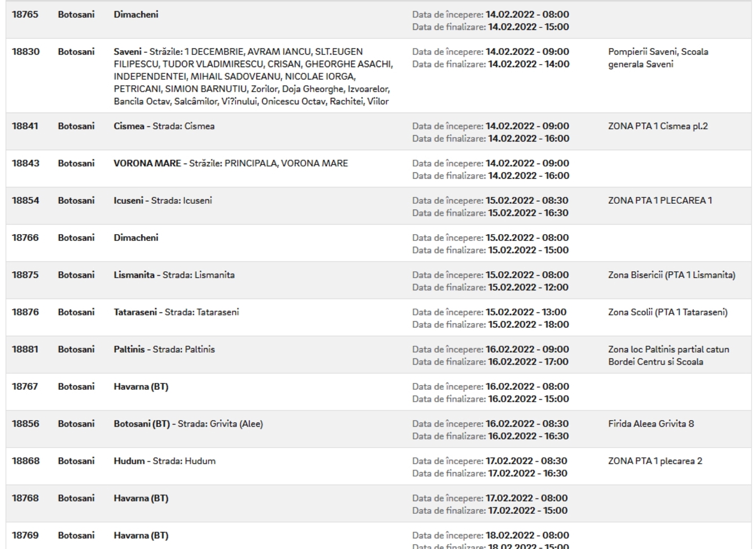
Task: Select Hudum - Strada: Hudum entry
Action: point(164,461)
